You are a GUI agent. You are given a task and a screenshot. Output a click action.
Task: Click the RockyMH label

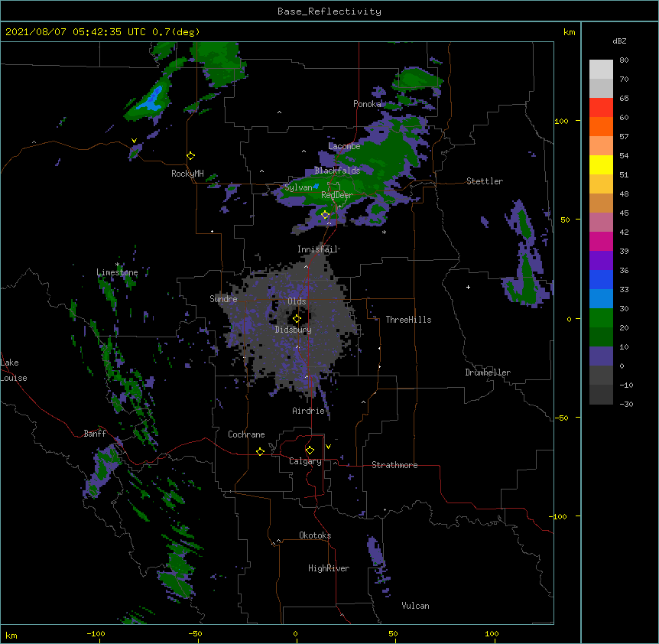pyautogui.click(x=187, y=174)
